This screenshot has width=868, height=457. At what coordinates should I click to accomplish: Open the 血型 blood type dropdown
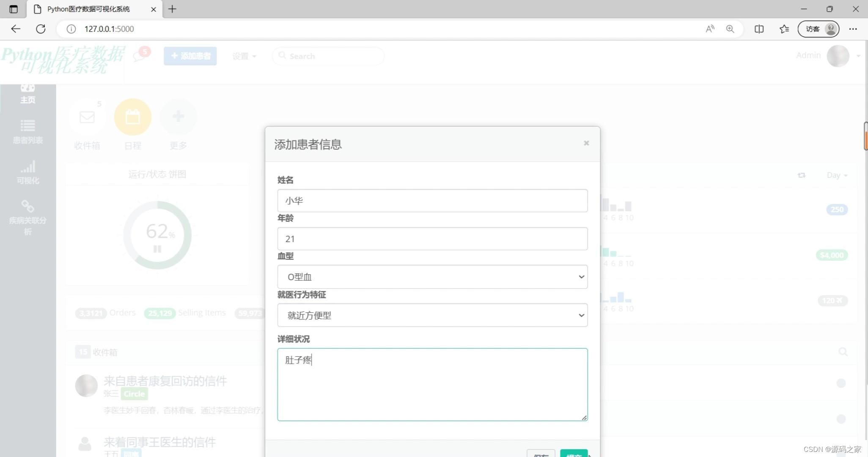coord(432,277)
